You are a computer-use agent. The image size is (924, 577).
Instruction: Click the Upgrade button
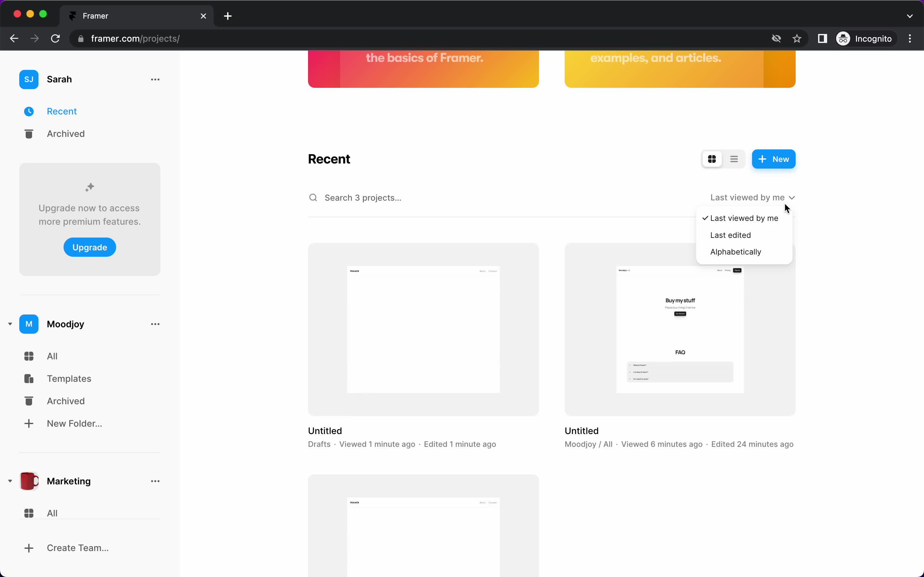[x=89, y=247]
